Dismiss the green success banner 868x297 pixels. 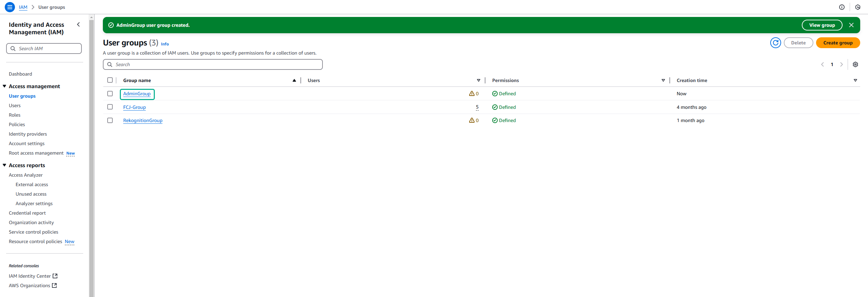[851, 25]
